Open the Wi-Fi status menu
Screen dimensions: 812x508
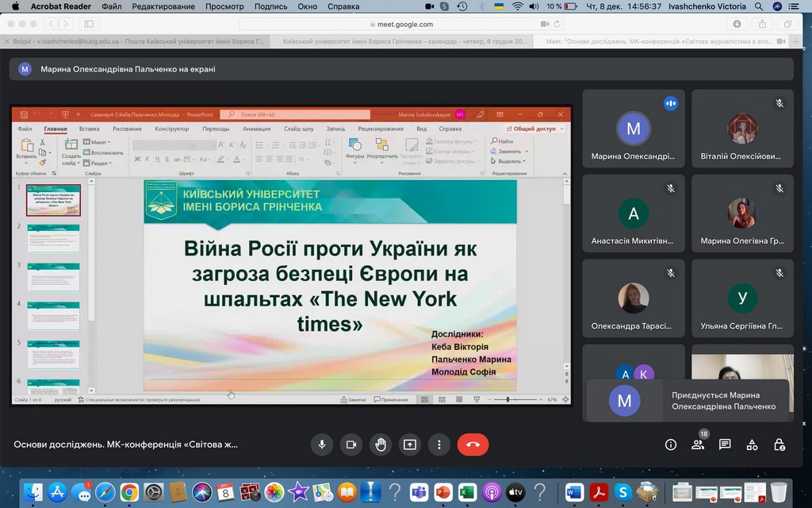click(x=517, y=6)
